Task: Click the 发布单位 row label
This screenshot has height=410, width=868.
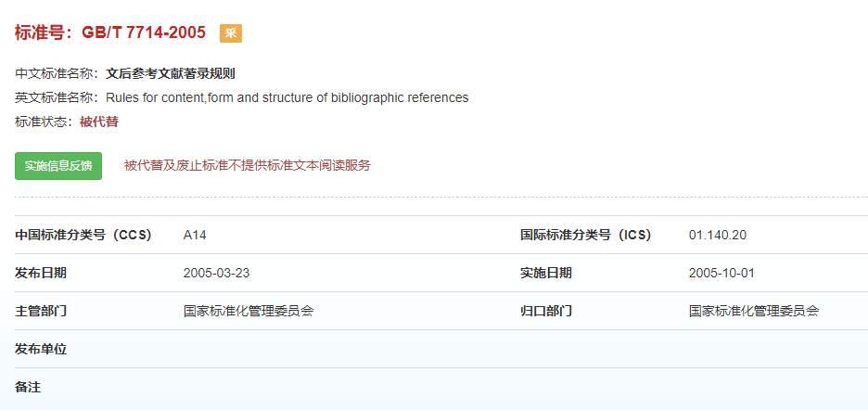Action: pos(41,349)
